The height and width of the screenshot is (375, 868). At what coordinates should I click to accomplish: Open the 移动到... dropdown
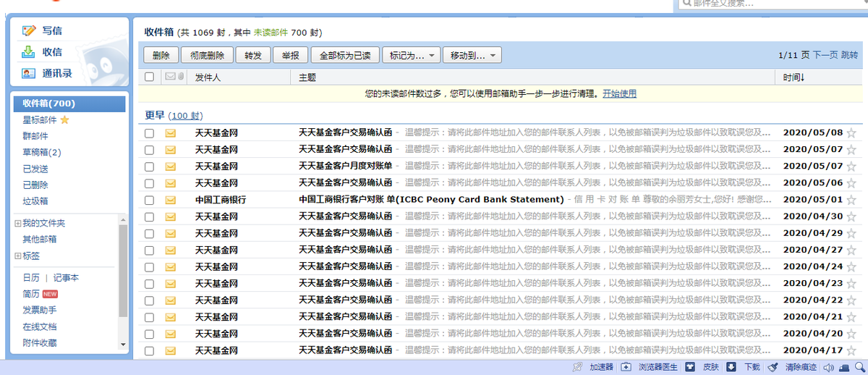click(472, 55)
